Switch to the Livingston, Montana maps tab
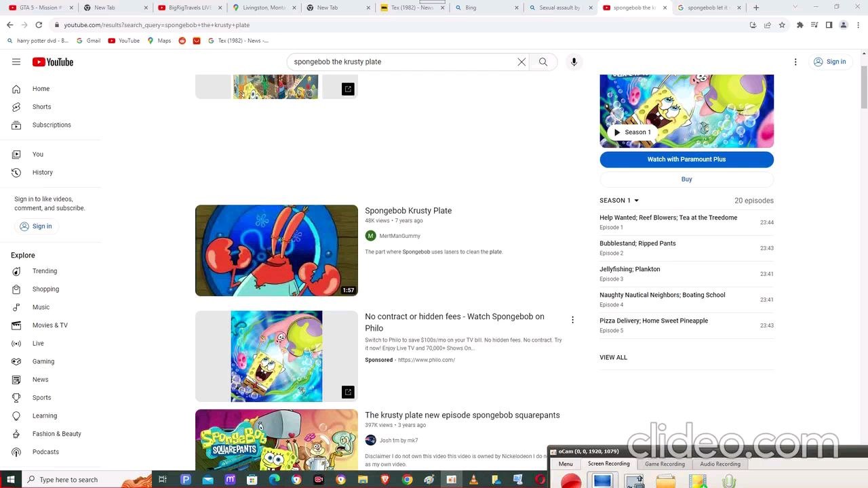Viewport: 868px width, 488px height. coord(264,7)
